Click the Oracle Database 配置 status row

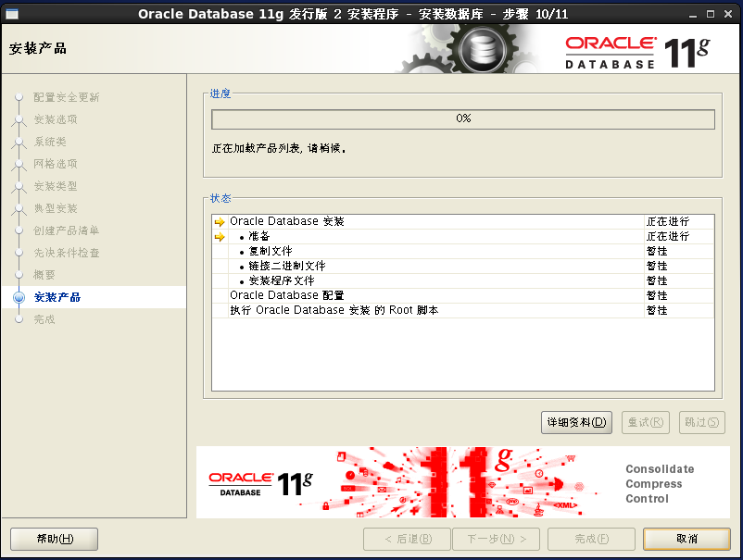click(463, 295)
